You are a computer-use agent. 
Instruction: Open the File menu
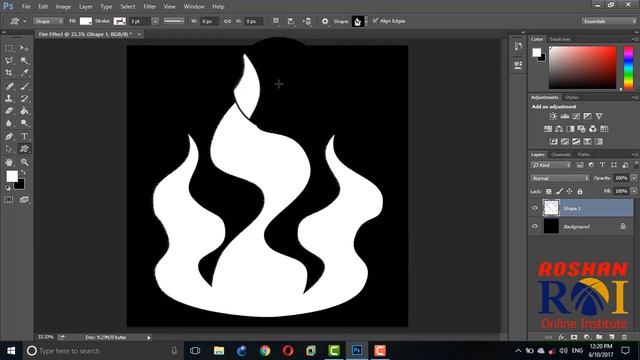[26, 7]
